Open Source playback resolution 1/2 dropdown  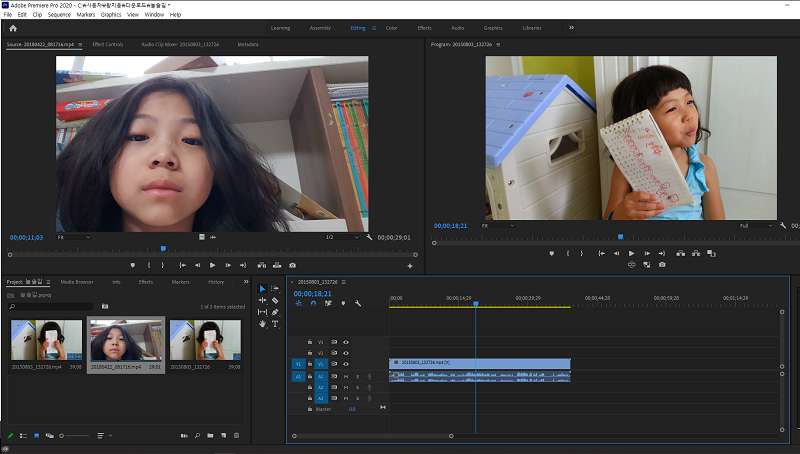tap(342, 237)
